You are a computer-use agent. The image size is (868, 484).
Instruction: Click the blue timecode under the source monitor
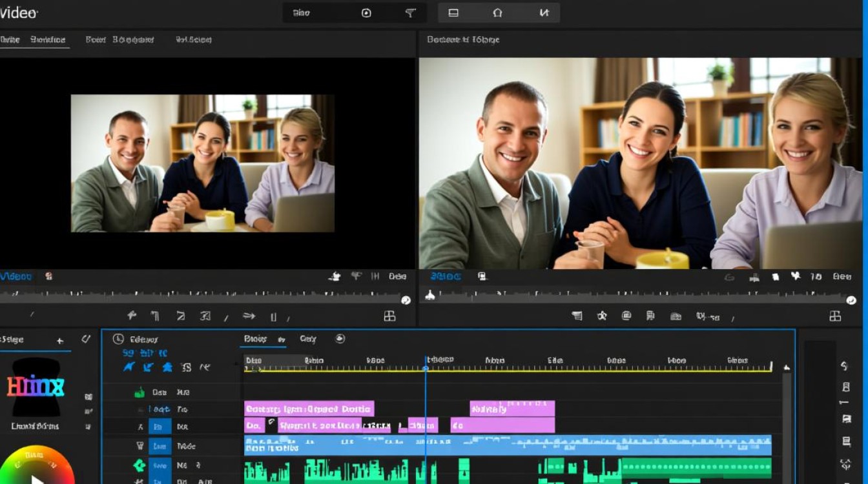[16, 276]
